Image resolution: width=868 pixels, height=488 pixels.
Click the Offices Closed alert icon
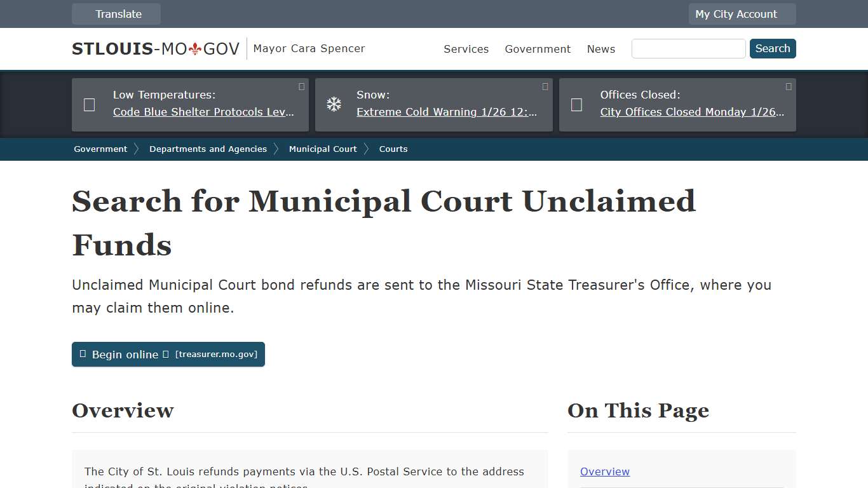click(576, 104)
